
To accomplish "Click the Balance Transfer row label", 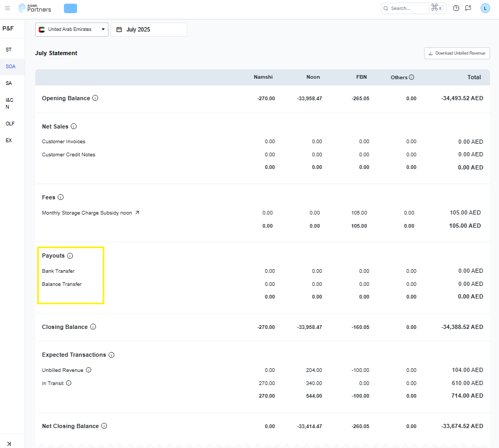I will (x=62, y=284).
